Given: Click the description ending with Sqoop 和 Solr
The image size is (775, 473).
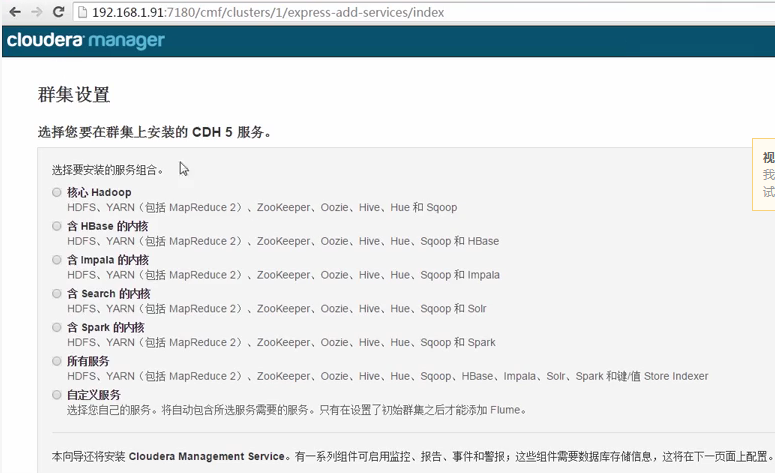Looking at the screenshot, I should (x=277, y=308).
